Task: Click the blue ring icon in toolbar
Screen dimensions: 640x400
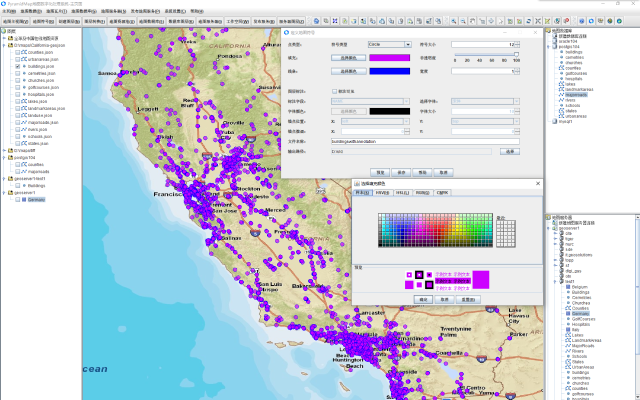Action: click(591, 21)
